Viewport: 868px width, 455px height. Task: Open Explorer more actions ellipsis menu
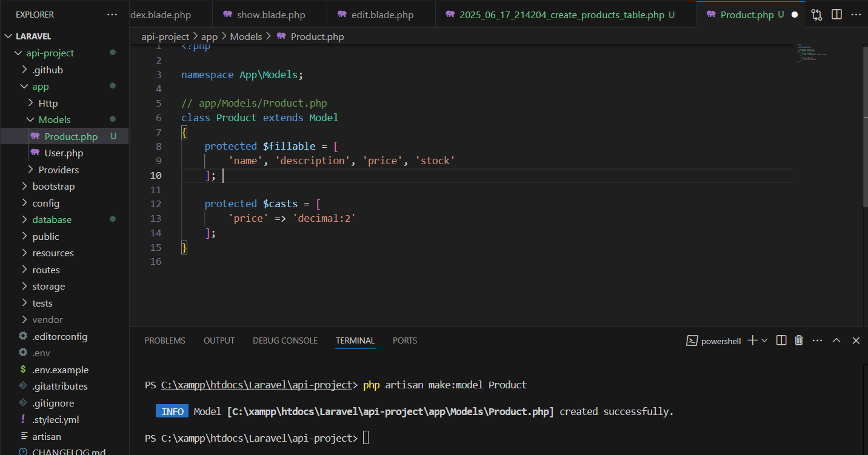pos(112,14)
